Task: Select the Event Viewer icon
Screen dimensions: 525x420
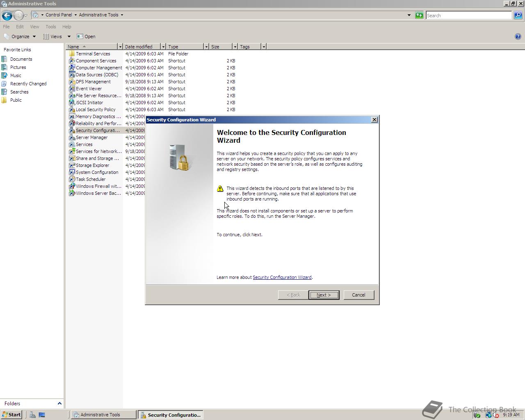Action: (x=72, y=89)
